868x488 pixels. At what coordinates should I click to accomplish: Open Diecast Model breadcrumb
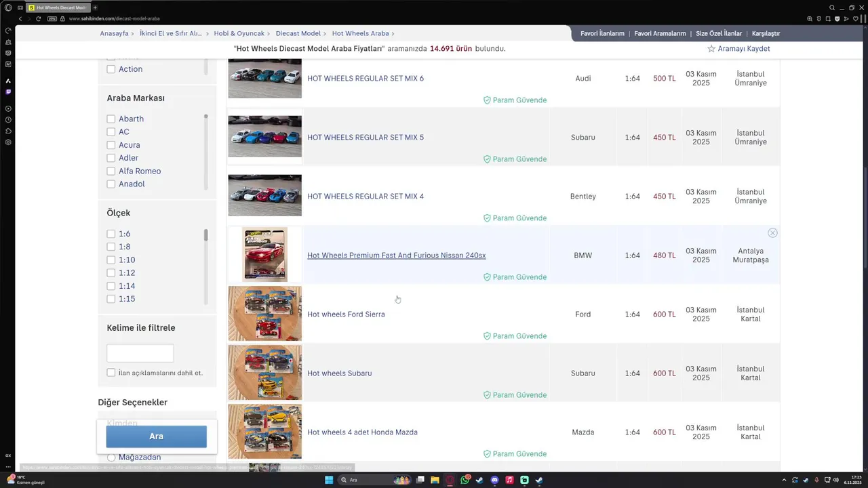click(298, 33)
